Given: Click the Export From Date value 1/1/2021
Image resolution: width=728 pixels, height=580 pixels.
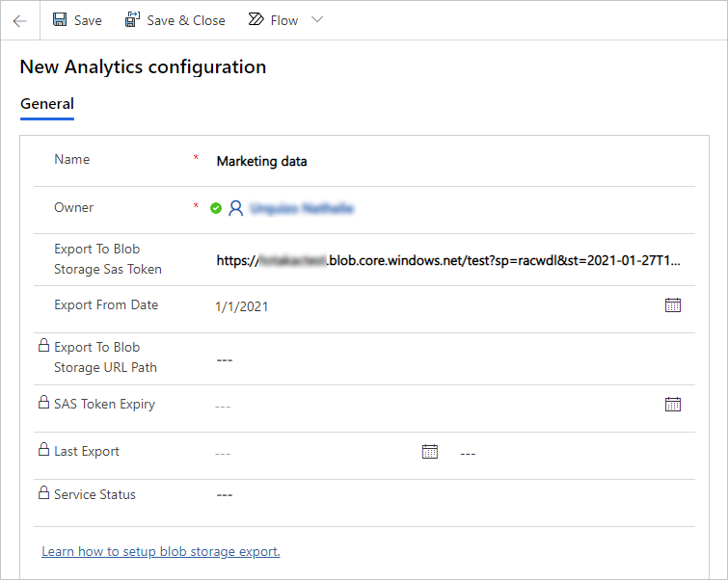Looking at the screenshot, I should 242,306.
